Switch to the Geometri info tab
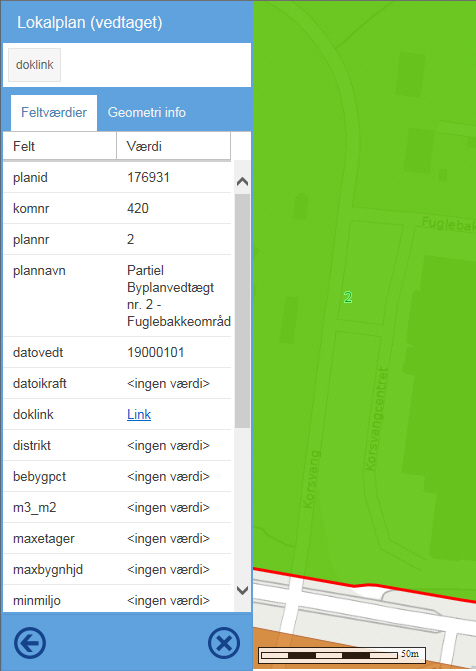The image size is (476, 671). (146, 113)
